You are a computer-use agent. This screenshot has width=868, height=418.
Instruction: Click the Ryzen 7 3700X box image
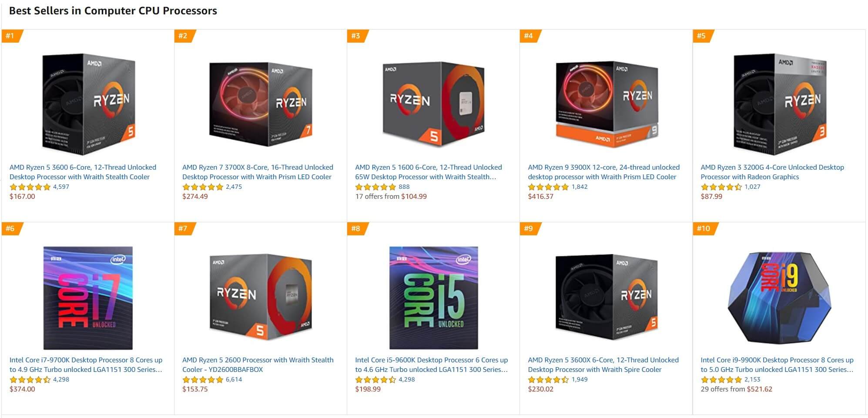point(261,104)
